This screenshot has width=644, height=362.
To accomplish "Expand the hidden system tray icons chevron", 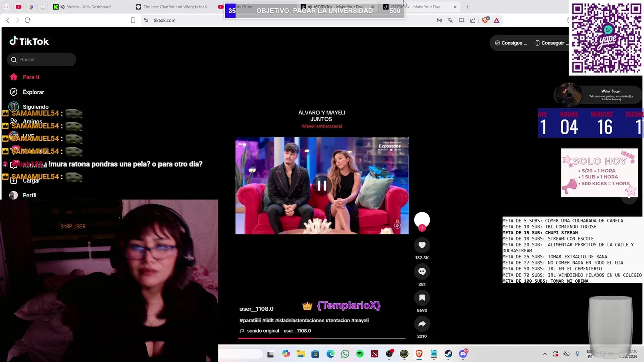I will [x=544, y=354].
